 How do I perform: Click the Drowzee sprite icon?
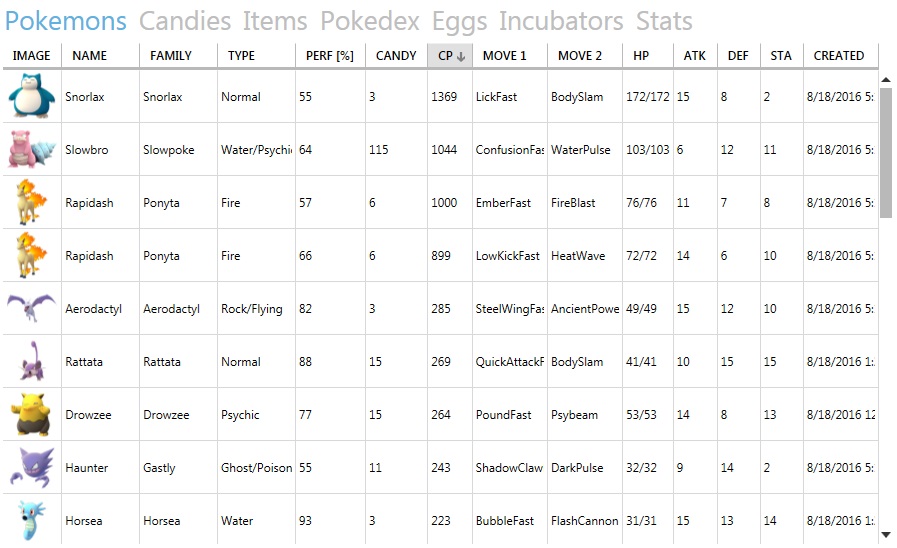(x=31, y=415)
